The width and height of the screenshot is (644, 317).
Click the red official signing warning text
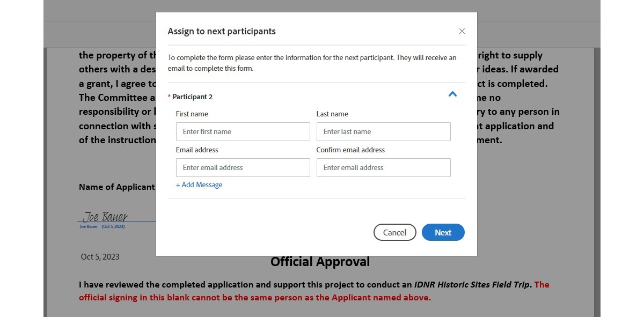tap(314, 291)
